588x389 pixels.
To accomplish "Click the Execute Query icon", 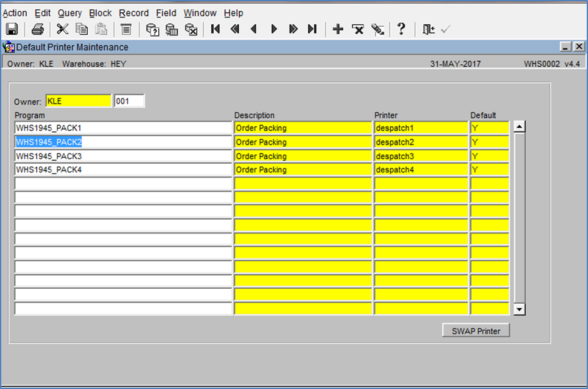I will click(x=172, y=29).
